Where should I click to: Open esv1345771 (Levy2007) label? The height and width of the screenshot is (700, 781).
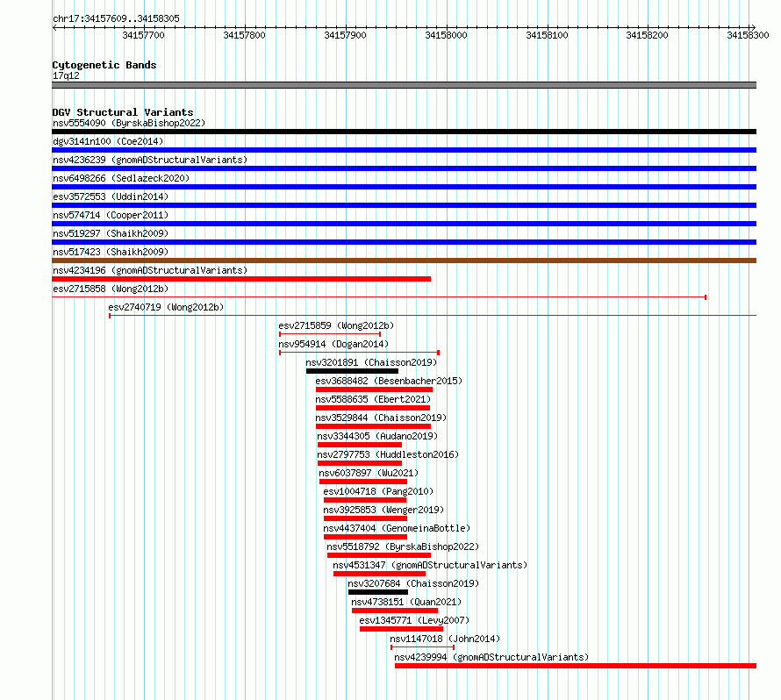[x=414, y=620]
